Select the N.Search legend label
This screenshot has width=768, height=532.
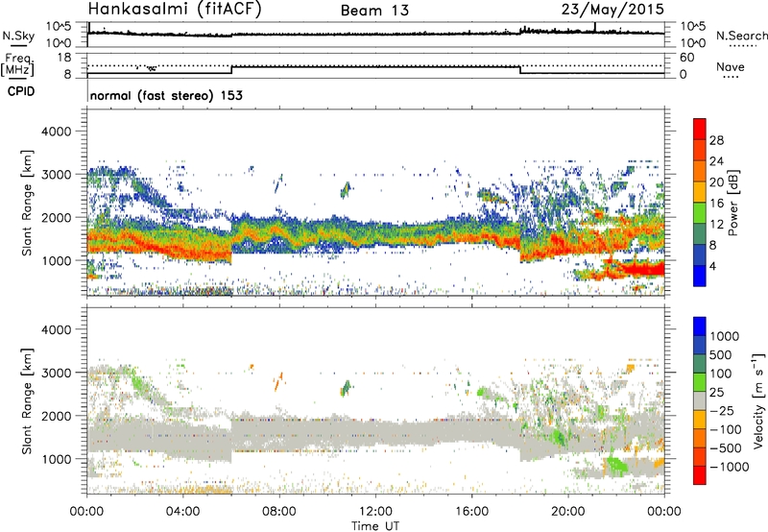(x=741, y=36)
